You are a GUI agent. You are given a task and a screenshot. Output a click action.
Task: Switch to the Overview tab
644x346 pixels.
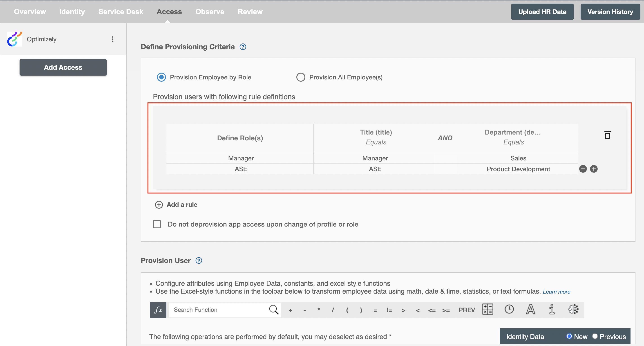(x=30, y=11)
